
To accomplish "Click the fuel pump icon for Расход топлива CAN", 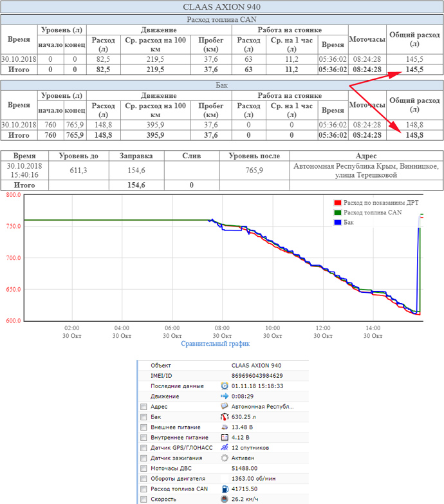I will point(225,489).
